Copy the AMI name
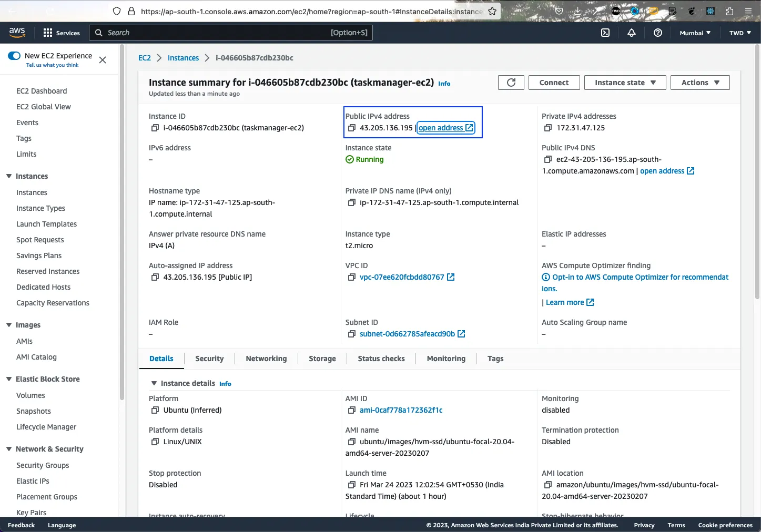 click(352, 442)
